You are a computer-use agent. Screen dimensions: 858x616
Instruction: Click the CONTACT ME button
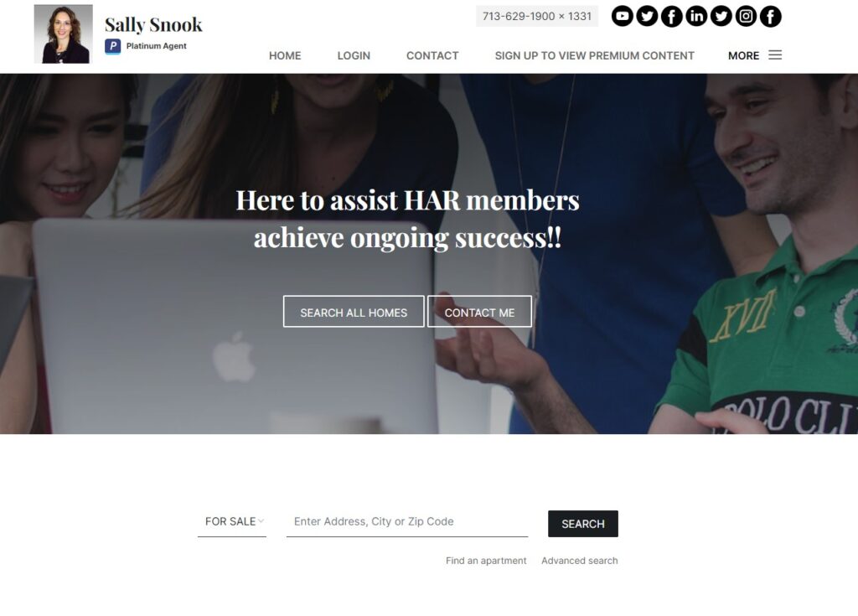(479, 312)
